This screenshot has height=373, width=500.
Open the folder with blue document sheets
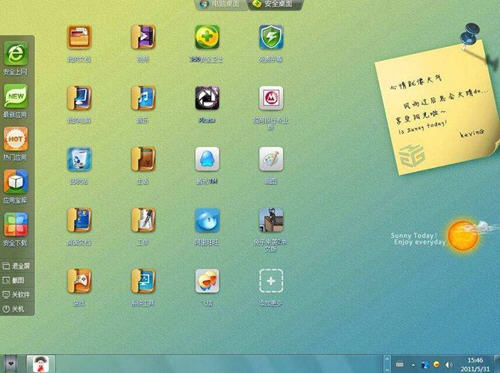79,220
